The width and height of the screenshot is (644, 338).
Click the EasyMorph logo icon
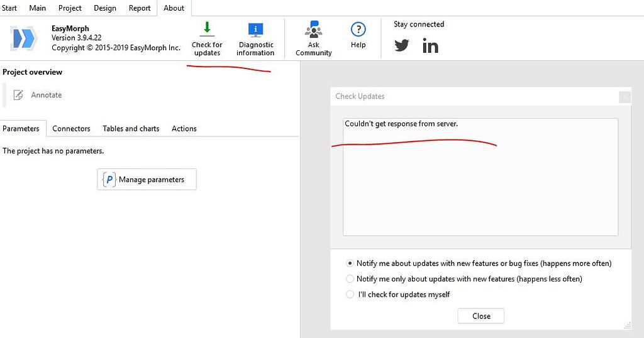[x=24, y=38]
